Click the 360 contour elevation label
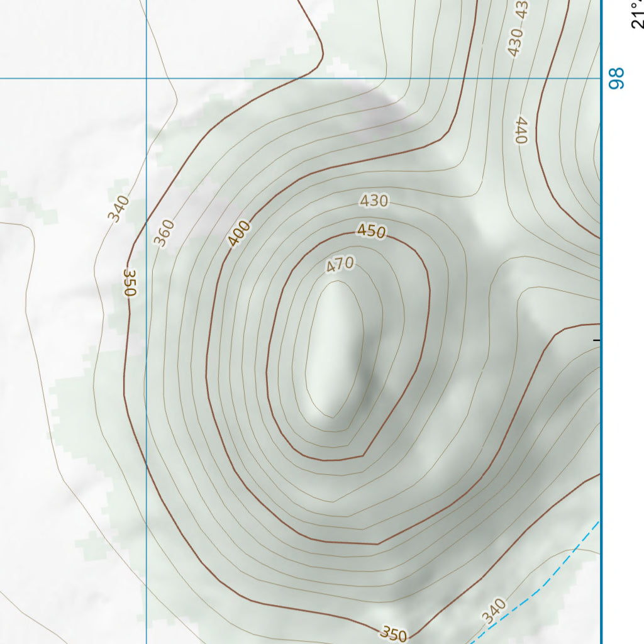 tap(164, 232)
